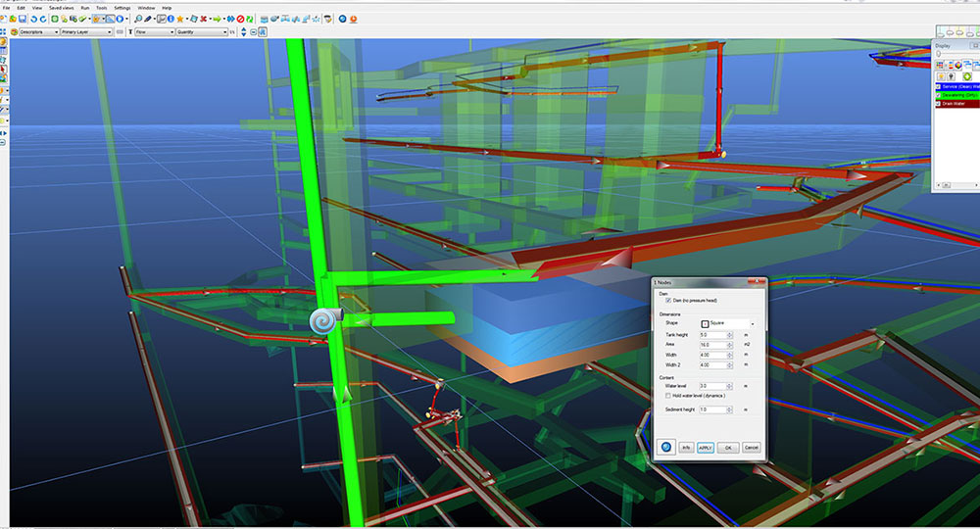
Task: Open the Settings menu
Action: (122, 8)
